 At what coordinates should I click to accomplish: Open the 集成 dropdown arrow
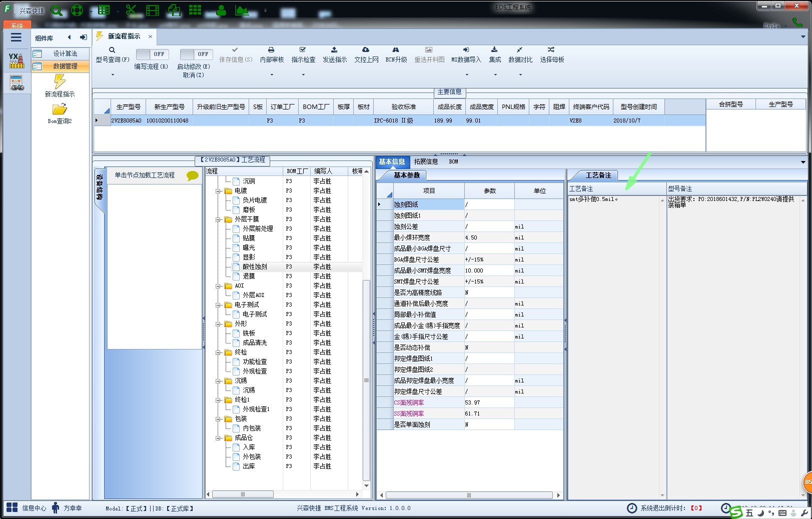pyautogui.click(x=495, y=75)
